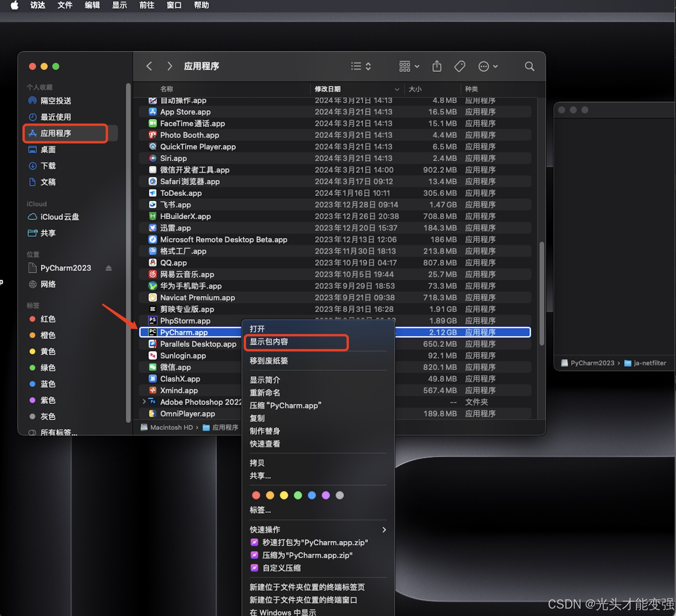676x616 pixels.
Task: Open 最近使用 in sidebar
Action: click(x=50, y=117)
